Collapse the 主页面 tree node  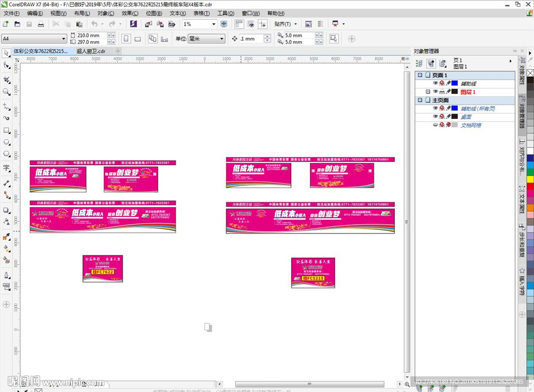pos(420,100)
